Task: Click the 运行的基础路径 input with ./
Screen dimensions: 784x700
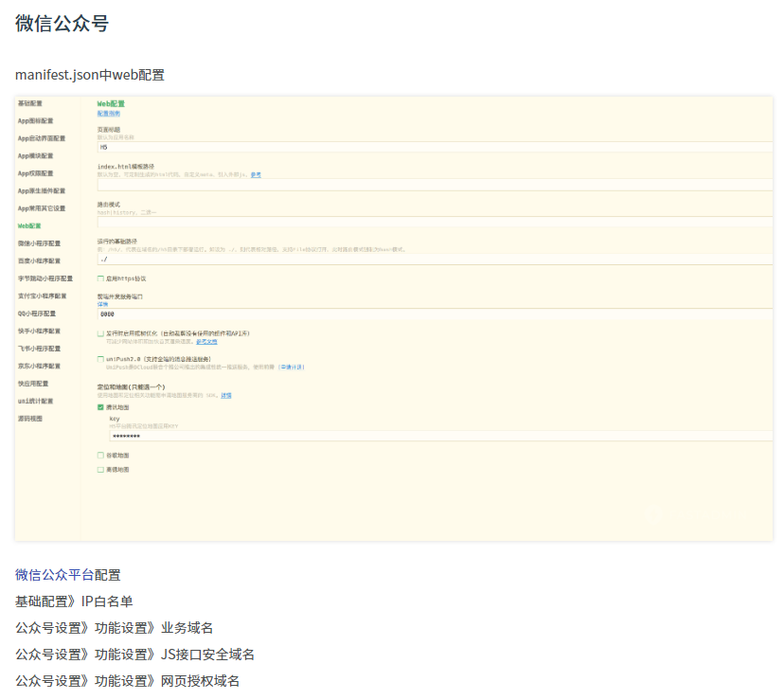Action: 435,260
